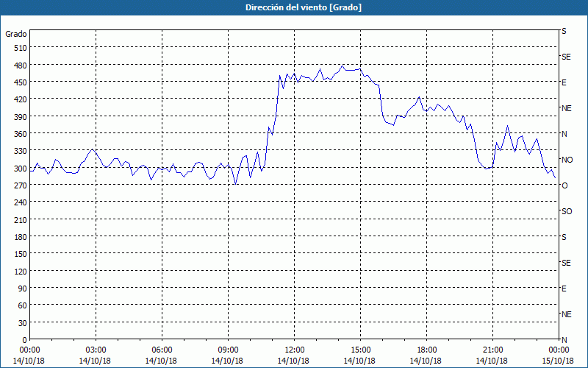Click the E compass label level with 90
The width and height of the screenshot is (588, 368).
(564, 289)
